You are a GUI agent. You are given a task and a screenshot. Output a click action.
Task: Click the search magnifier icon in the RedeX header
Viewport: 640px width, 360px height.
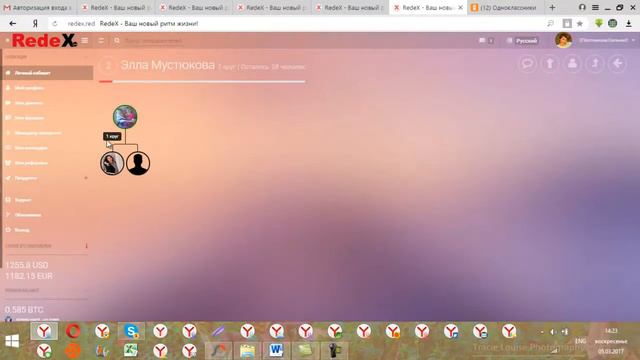pos(117,41)
